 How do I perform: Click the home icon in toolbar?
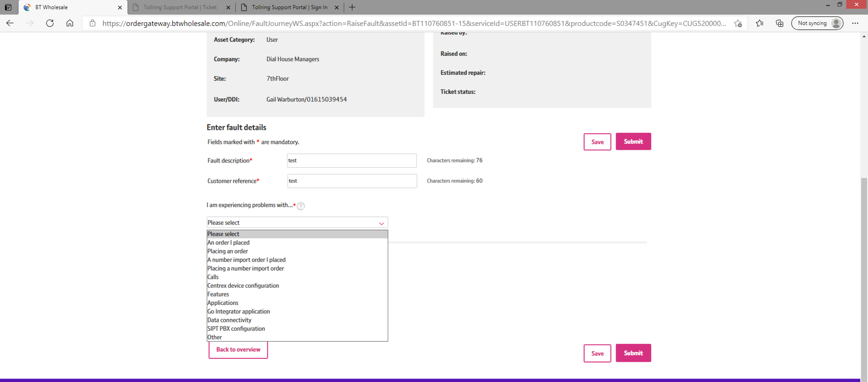(70, 23)
